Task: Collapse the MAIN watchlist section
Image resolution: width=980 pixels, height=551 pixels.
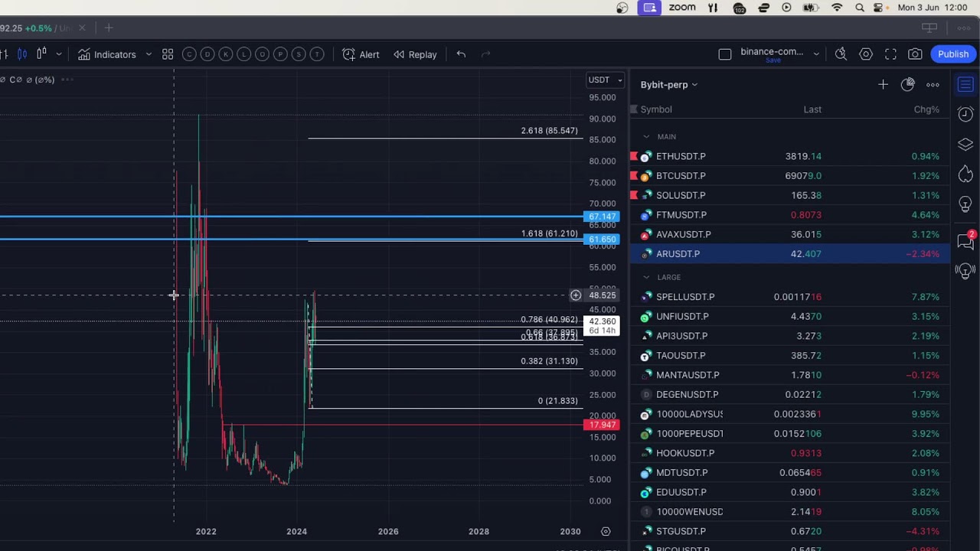Action: click(x=646, y=137)
